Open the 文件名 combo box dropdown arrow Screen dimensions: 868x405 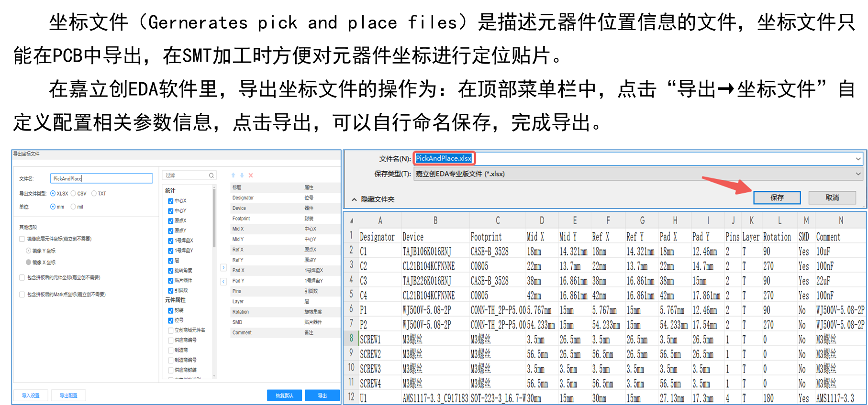pyautogui.click(x=858, y=159)
